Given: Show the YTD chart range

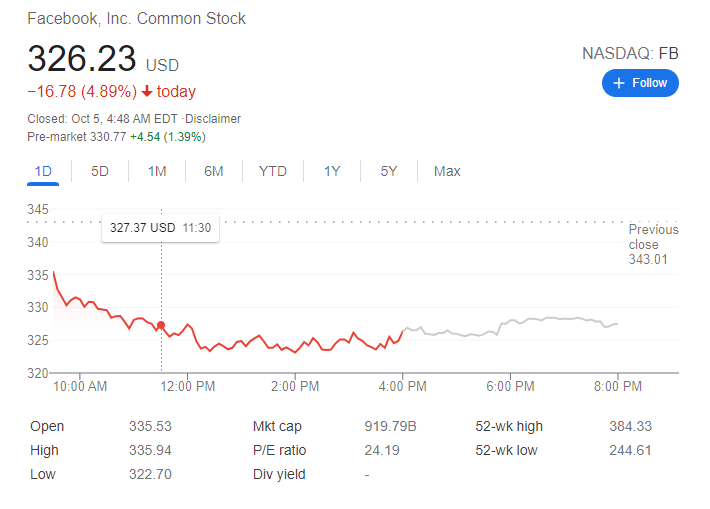Looking at the screenshot, I should (273, 171).
